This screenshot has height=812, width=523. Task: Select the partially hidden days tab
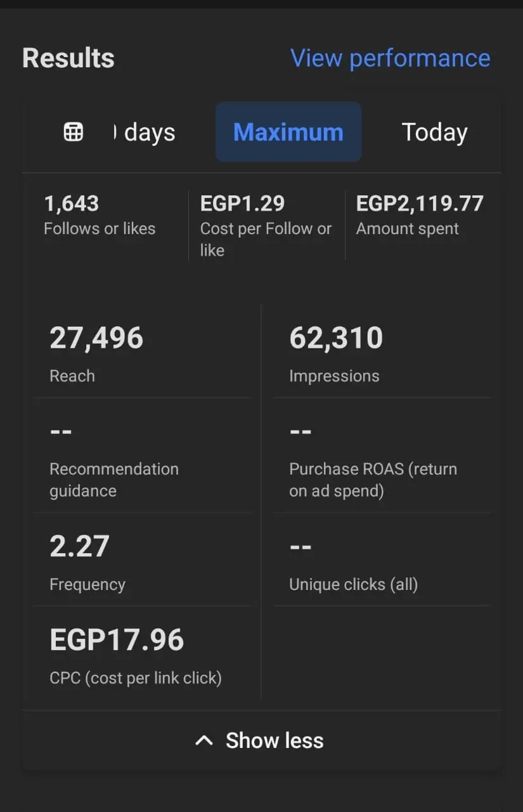tap(146, 133)
